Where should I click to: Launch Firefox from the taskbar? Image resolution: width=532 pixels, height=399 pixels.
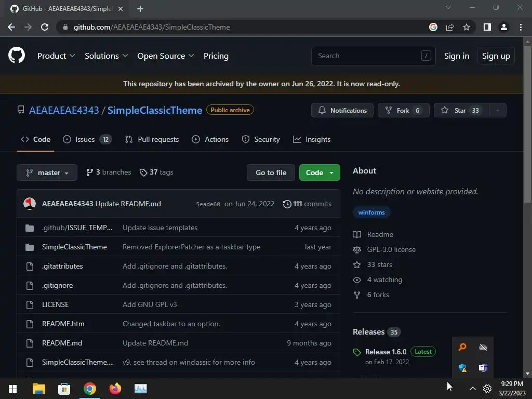[x=115, y=389]
